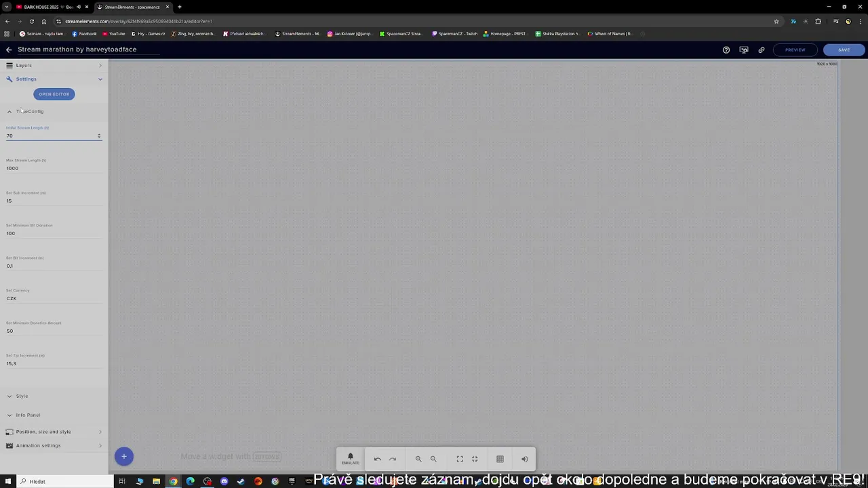Open Discord from the taskbar

point(224,481)
